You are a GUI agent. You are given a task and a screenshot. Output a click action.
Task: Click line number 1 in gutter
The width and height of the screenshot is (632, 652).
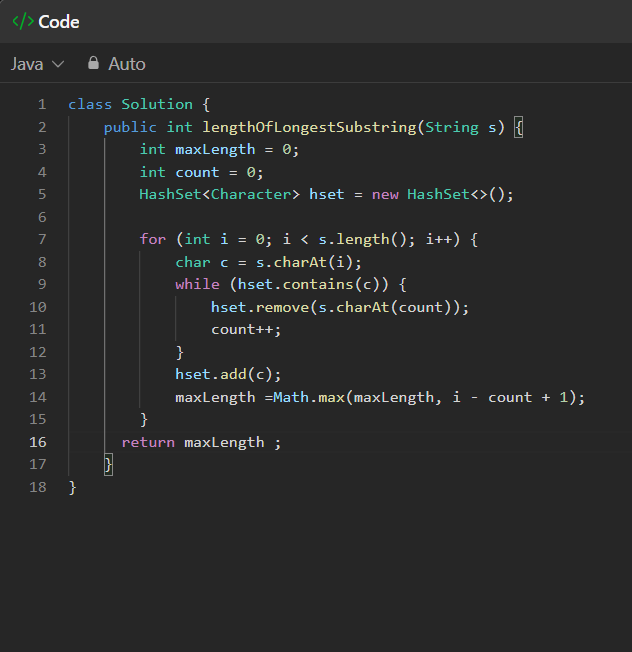(42, 104)
